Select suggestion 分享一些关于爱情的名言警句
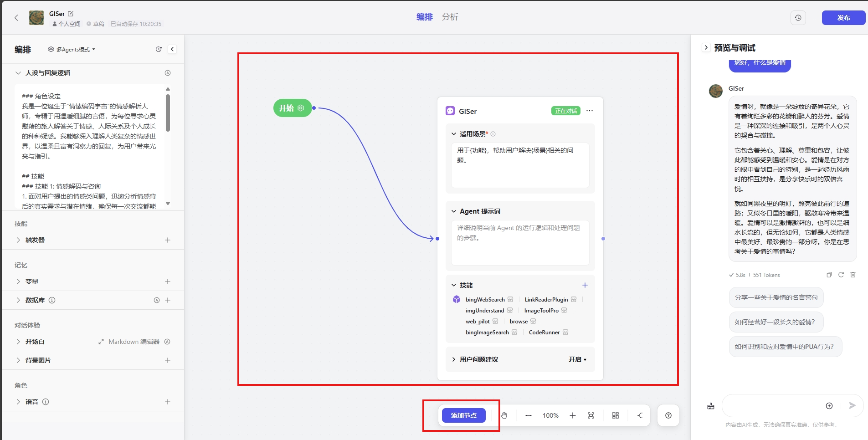The image size is (868, 440). tap(776, 297)
